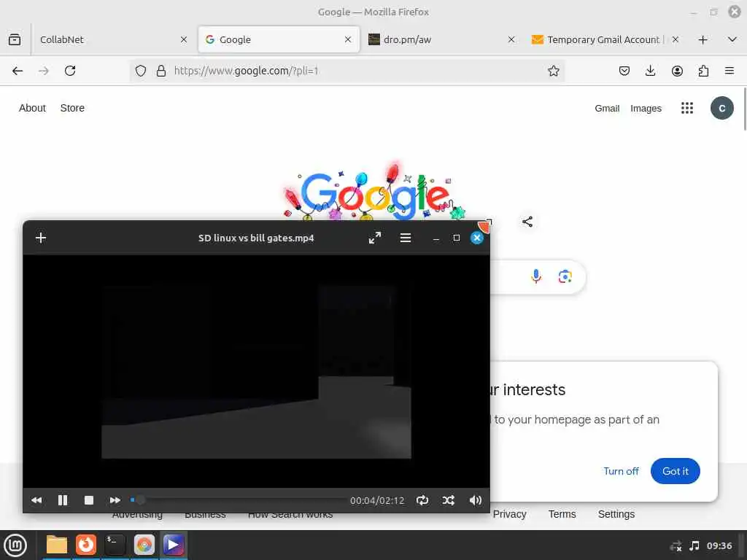Open sound applet music note icon
The height and width of the screenshot is (560, 747).
click(694, 545)
